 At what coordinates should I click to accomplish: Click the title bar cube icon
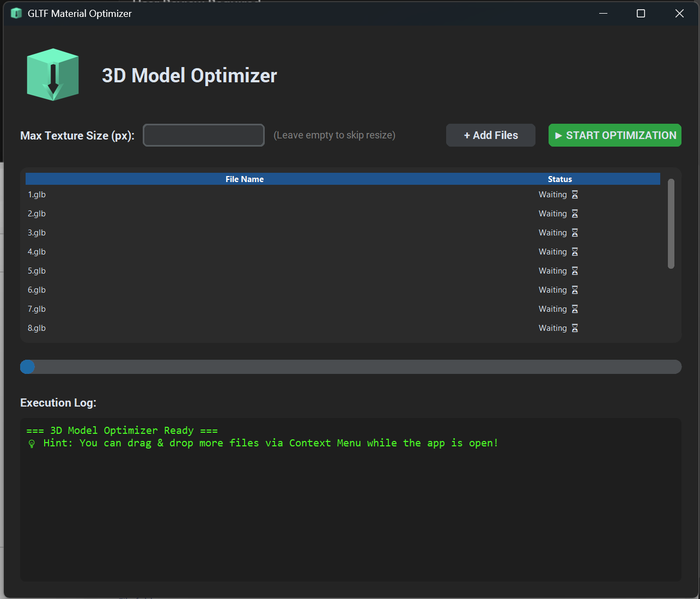tap(16, 13)
